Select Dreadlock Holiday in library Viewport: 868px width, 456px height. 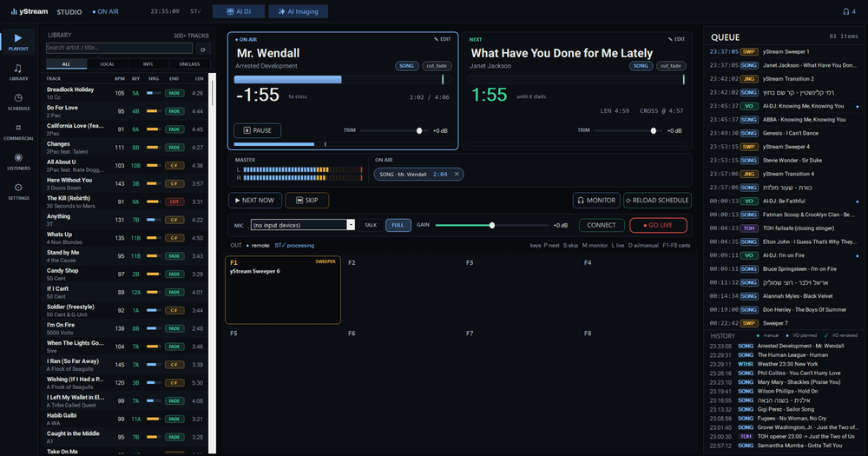[x=125, y=93]
